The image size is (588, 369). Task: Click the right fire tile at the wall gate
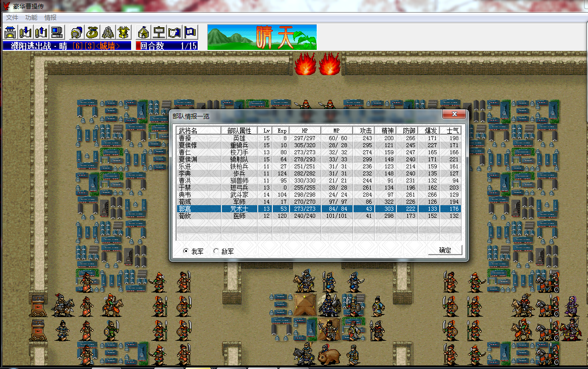(x=330, y=64)
